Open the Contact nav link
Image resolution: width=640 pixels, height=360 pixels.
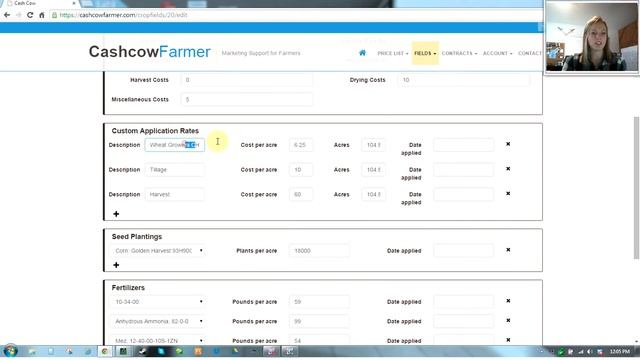530,53
